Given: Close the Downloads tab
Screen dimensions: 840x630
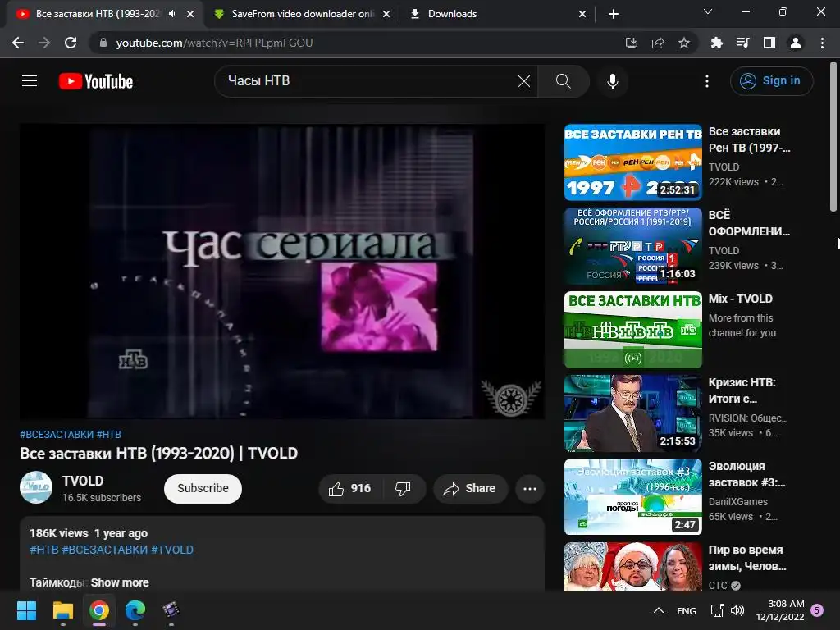Looking at the screenshot, I should pos(582,14).
